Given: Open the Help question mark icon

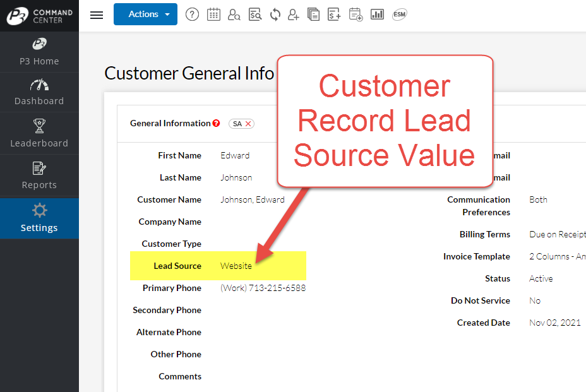Looking at the screenshot, I should coord(192,14).
